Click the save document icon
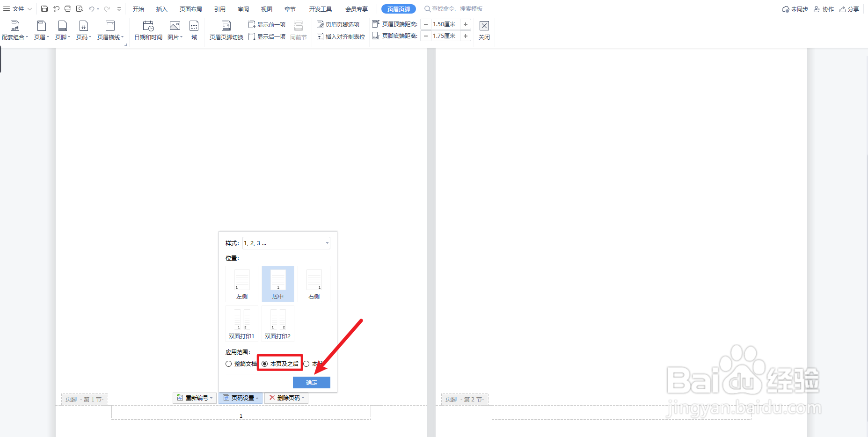868x437 pixels. tap(44, 9)
